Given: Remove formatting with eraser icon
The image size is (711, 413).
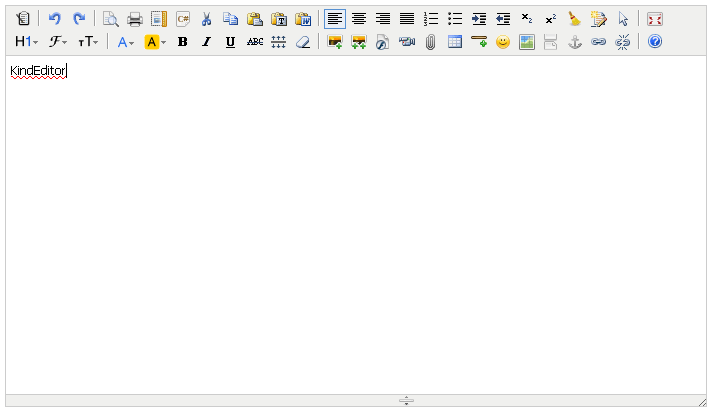Looking at the screenshot, I should 303,42.
